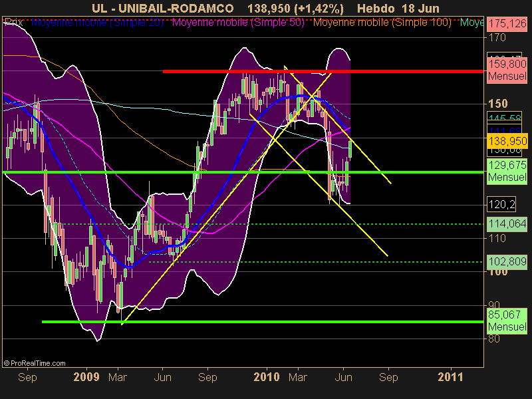Viewport: 532px width, 399px height.
Task: Click the 129,675 Mensuel support label
Action: pos(507,172)
